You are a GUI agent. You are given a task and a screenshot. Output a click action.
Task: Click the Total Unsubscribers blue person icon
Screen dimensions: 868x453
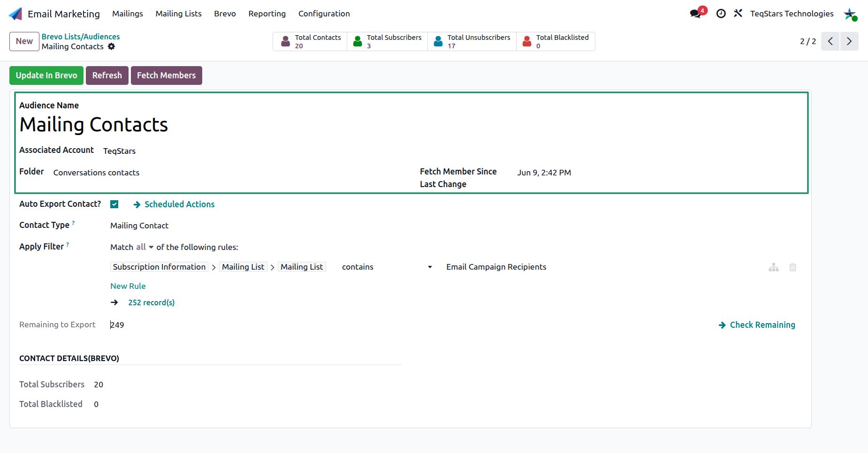pyautogui.click(x=438, y=41)
